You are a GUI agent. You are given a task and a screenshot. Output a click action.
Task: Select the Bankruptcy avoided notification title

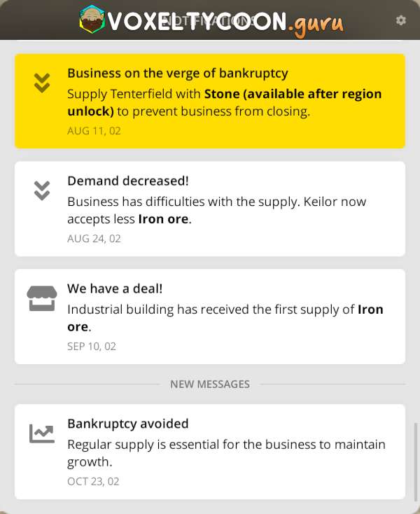pos(128,424)
